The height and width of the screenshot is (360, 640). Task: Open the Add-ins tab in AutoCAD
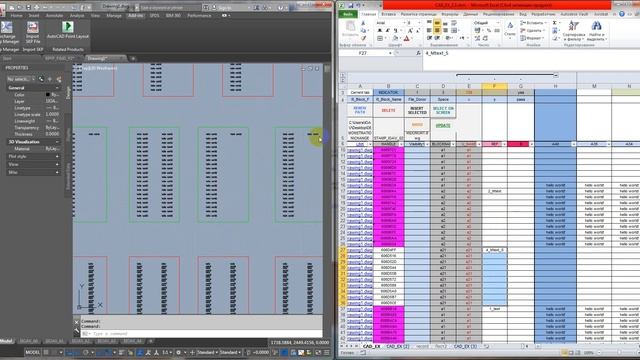coord(135,16)
